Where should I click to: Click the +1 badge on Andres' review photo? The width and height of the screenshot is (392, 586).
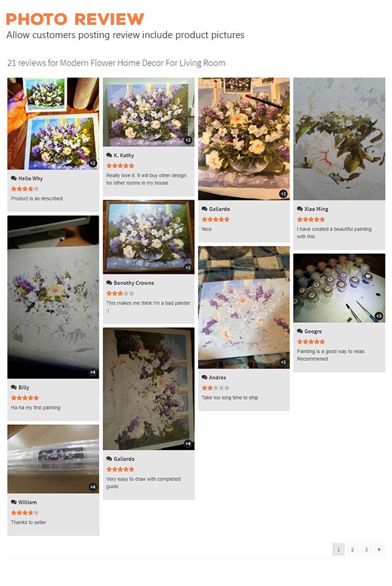283,362
